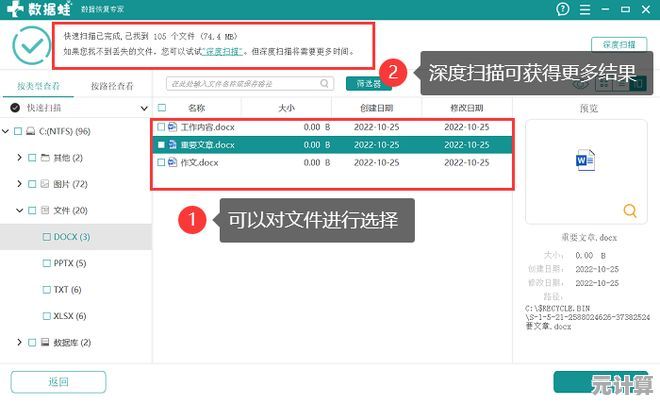Click the 筛选器 filter button
Viewport: 660px width, 404px height.
point(368,83)
